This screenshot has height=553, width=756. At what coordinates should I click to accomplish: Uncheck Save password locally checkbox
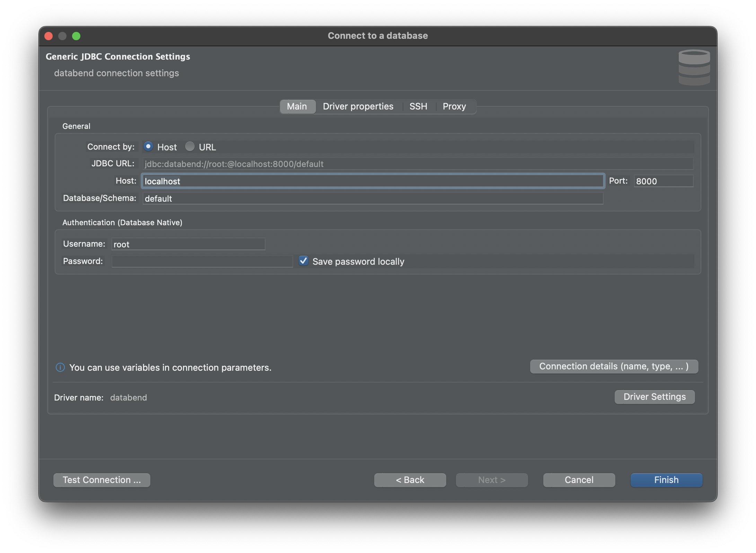[304, 261]
